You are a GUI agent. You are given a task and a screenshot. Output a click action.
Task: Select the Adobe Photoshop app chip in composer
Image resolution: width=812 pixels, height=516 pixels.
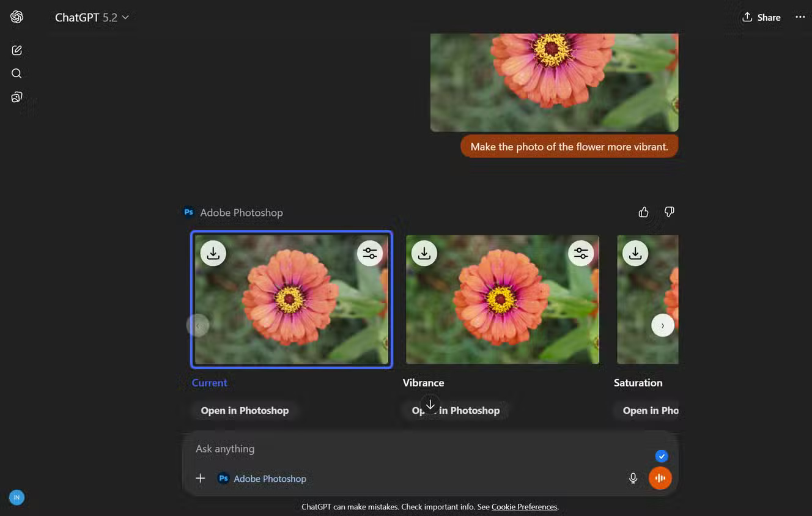point(262,479)
